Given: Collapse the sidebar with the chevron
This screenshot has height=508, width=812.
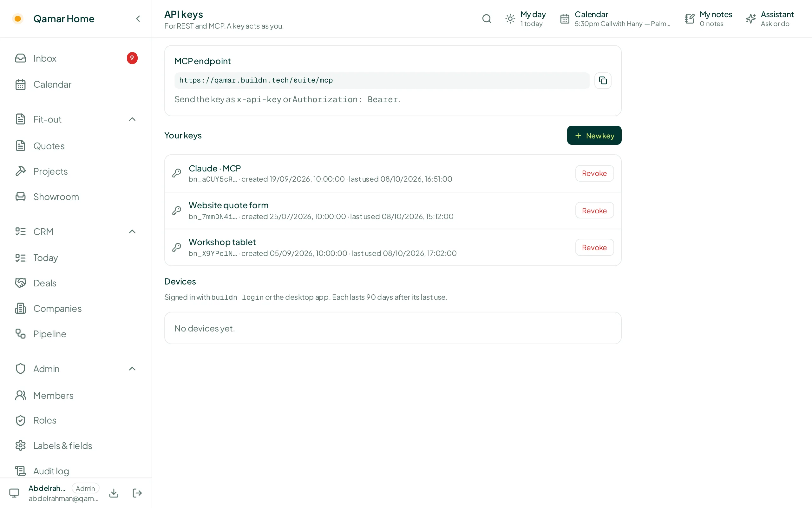Looking at the screenshot, I should coord(138,19).
